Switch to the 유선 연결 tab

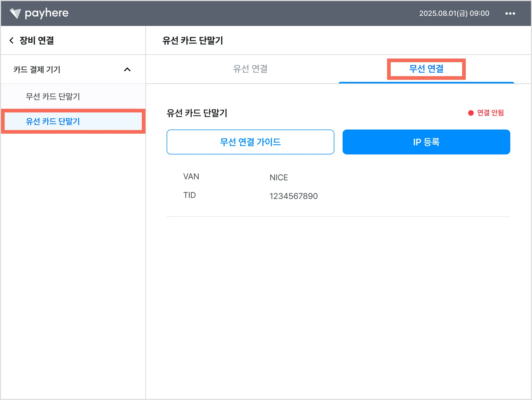(250, 69)
